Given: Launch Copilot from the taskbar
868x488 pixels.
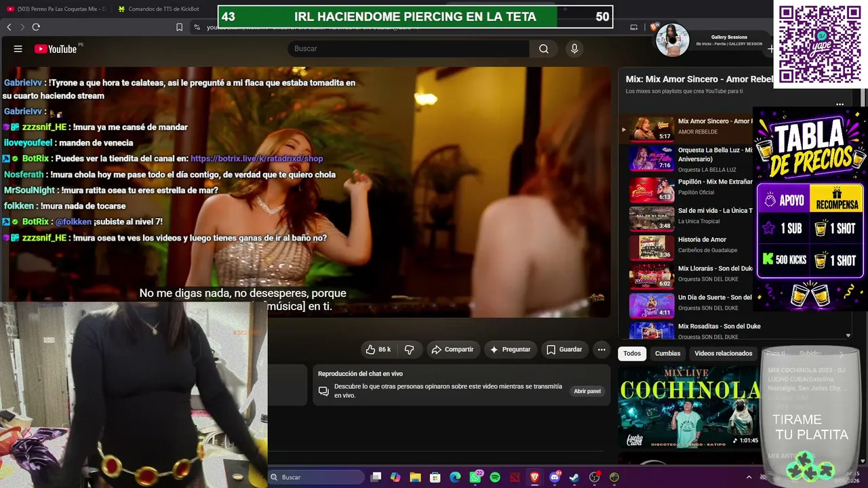Looking at the screenshot, I should click(395, 477).
